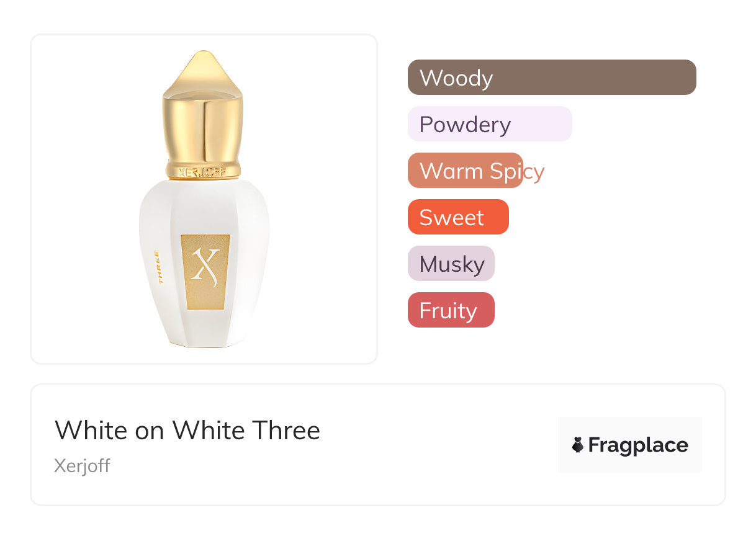The width and height of the screenshot is (756, 536).
Task: Select the Musky accord tag
Action: 451,264
